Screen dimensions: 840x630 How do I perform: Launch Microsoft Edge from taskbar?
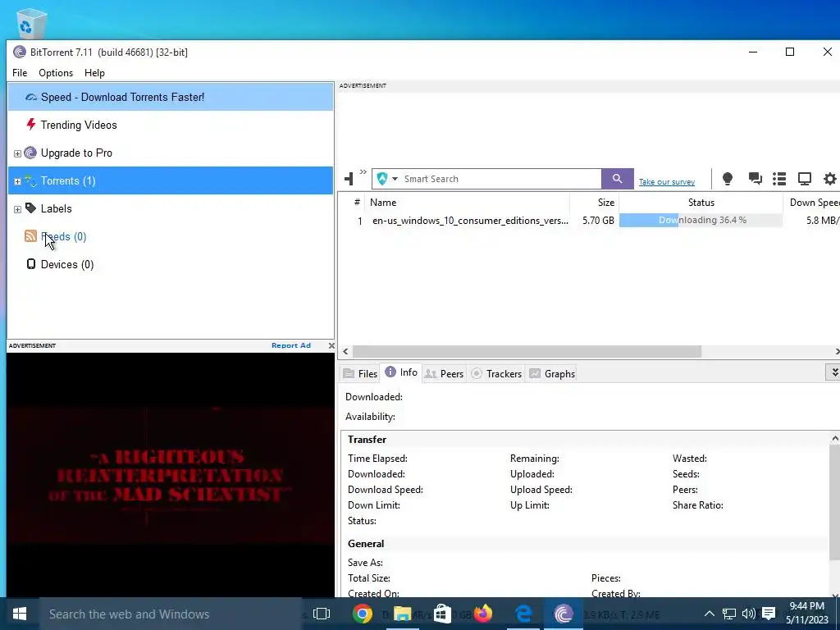(523, 614)
